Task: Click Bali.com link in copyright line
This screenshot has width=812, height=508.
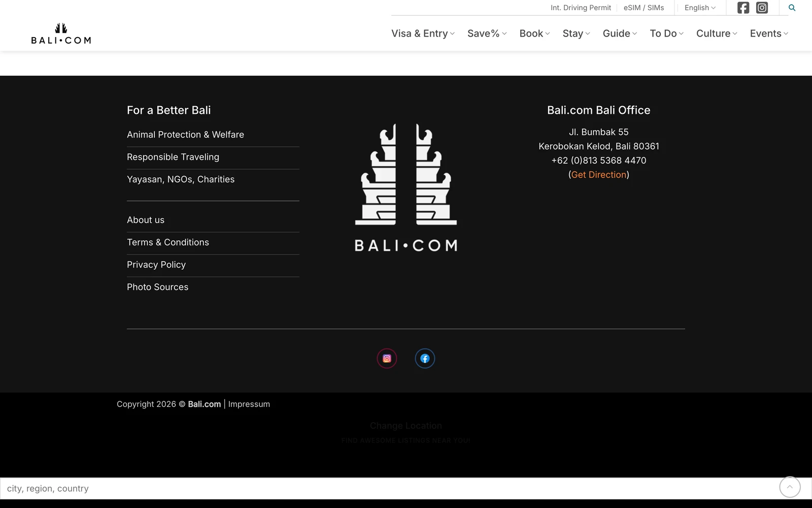Action: tap(205, 404)
